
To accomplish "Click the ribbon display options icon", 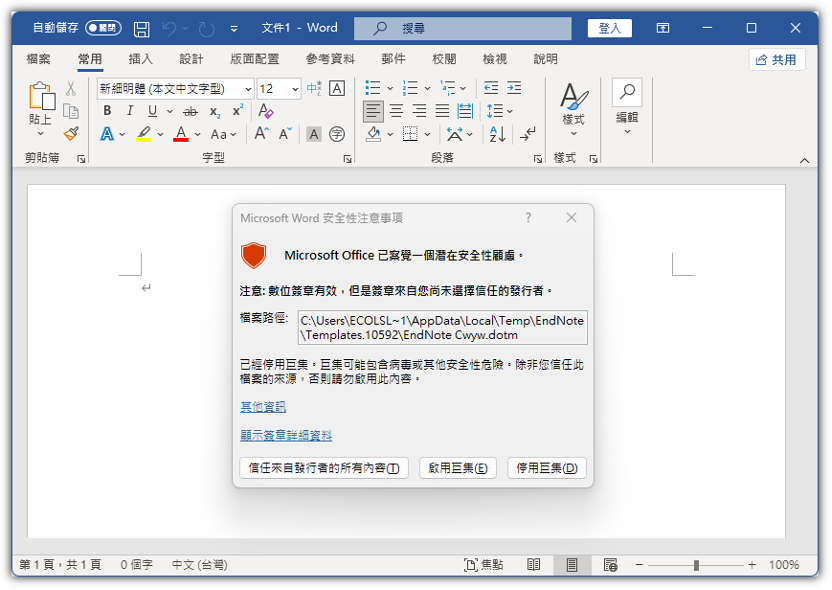I will [663, 28].
